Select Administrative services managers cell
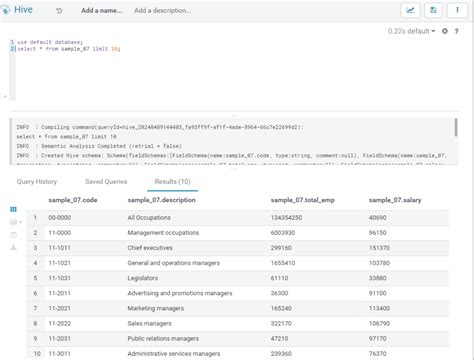This screenshot has height=360, width=474. [174, 354]
